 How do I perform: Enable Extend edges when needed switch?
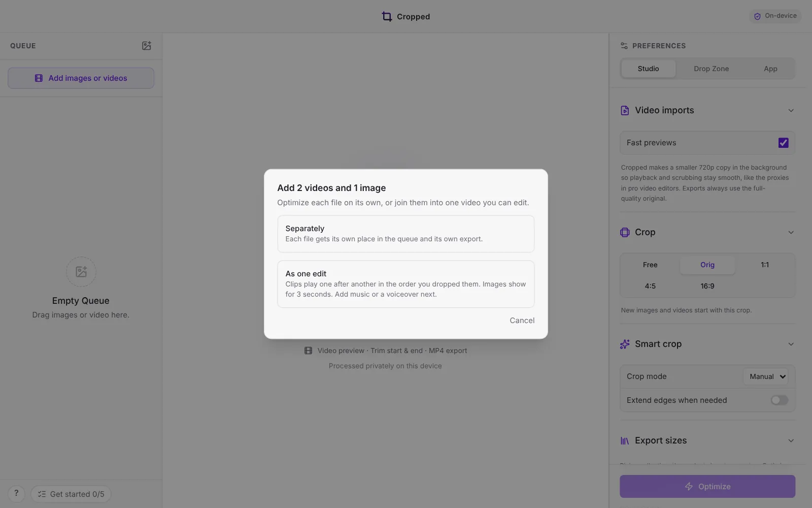coord(779,400)
